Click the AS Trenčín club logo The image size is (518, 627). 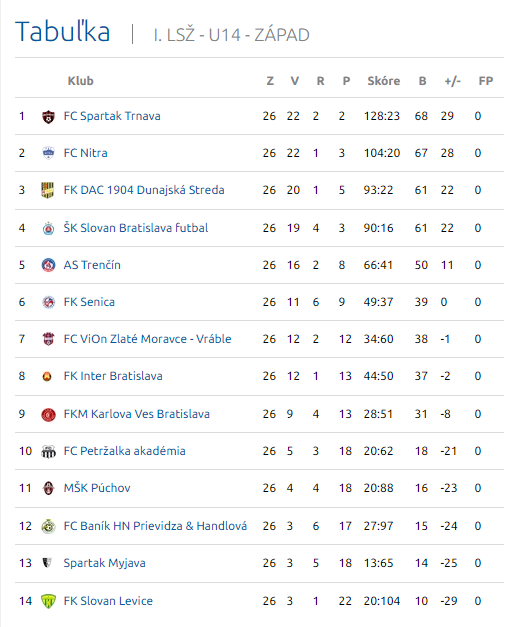(x=48, y=265)
